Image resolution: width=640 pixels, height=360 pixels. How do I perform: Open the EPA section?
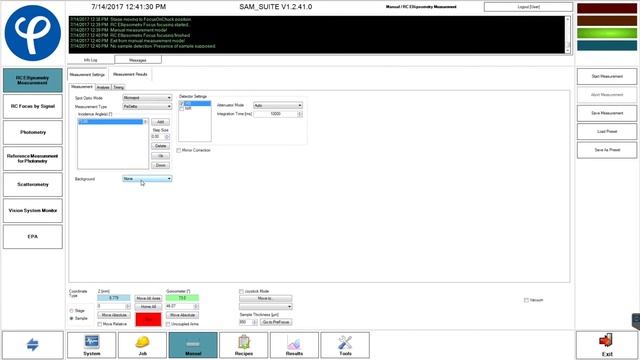33,237
